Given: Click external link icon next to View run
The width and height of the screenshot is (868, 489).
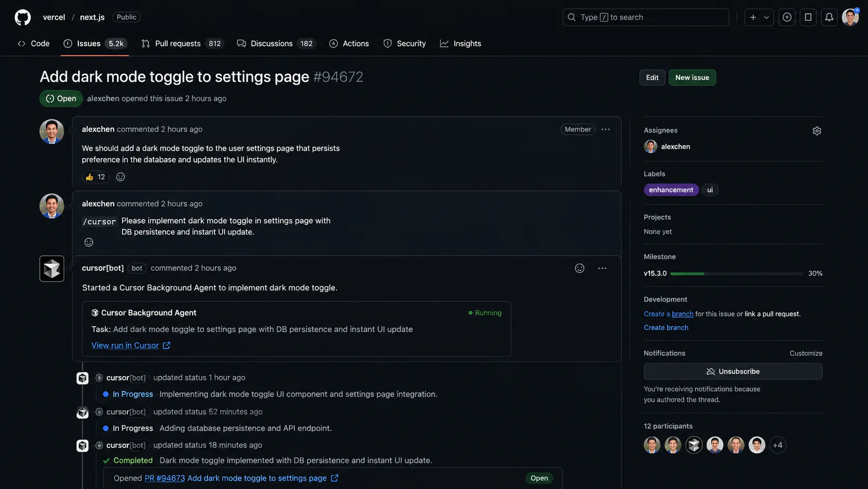Looking at the screenshot, I should [x=166, y=346].
